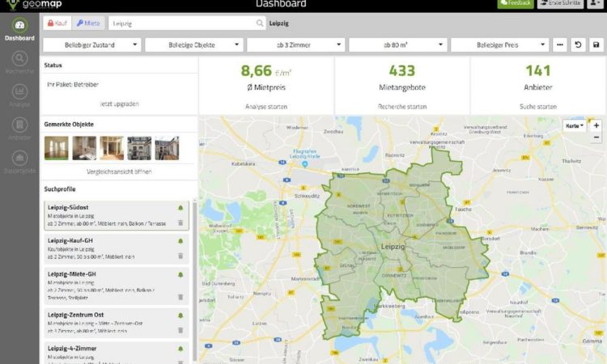Toggle alert bell for Leipzig-Miete-GH
Screen dimensions: 607x364
180,275
